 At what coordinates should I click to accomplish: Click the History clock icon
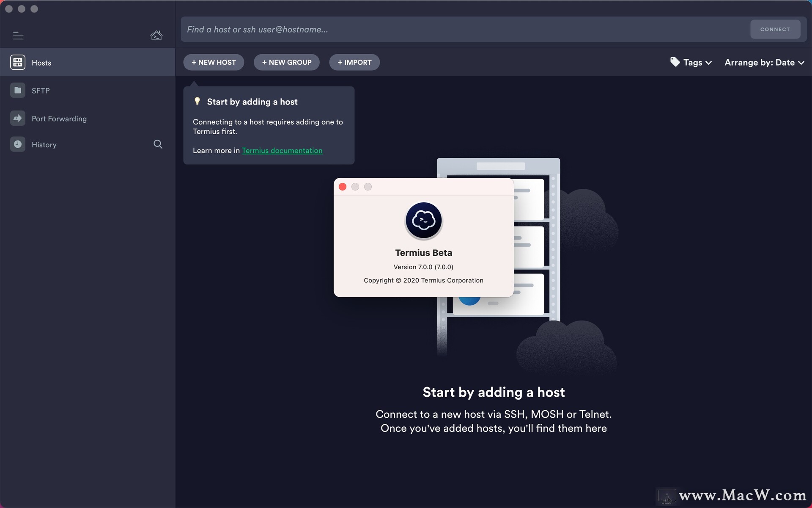click(18, 144)
